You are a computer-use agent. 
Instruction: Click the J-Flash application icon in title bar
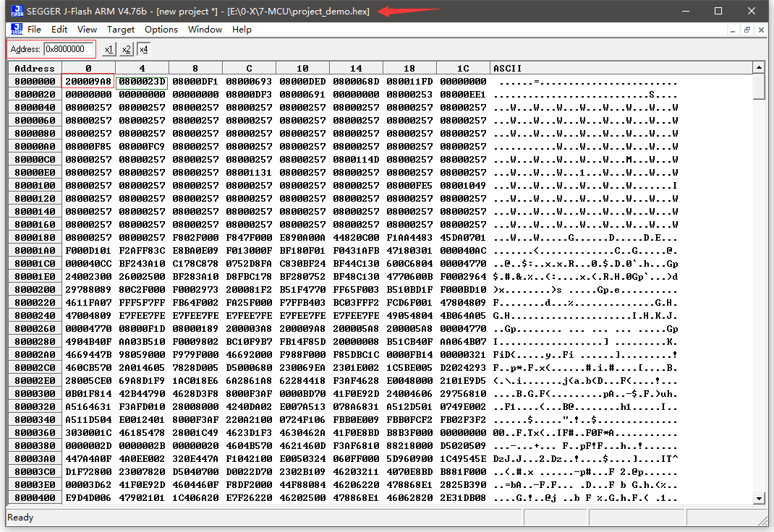(x=17, y=11)
